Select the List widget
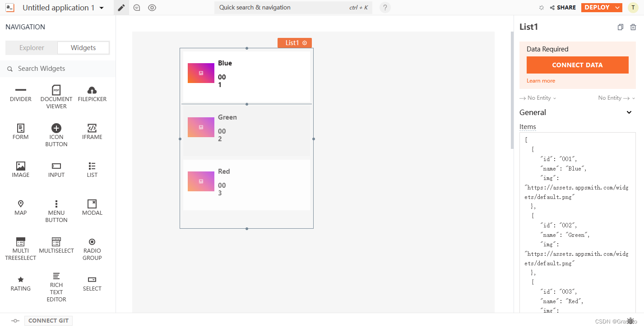The image size is (644, 328). [92, 170]
